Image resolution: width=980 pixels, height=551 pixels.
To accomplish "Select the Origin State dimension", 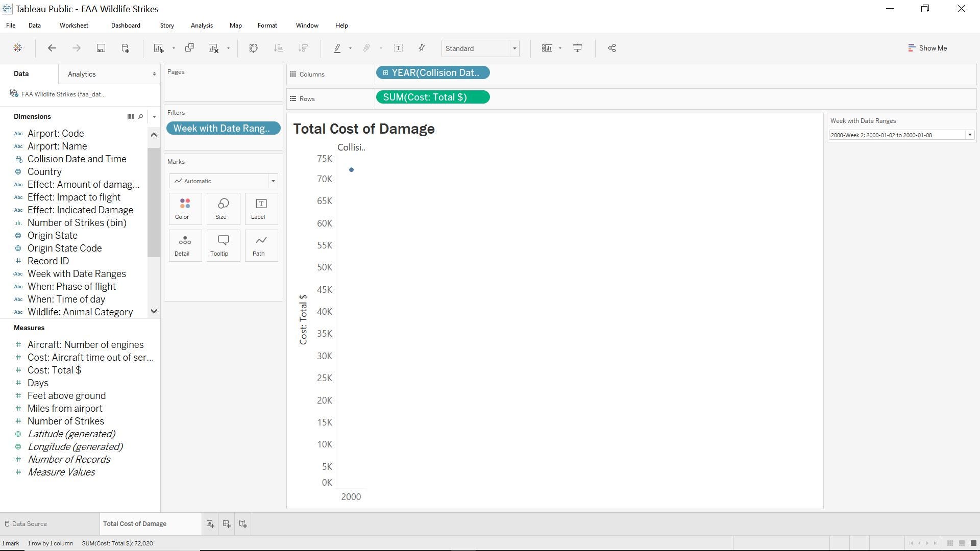I will click(x=53, y=236).
